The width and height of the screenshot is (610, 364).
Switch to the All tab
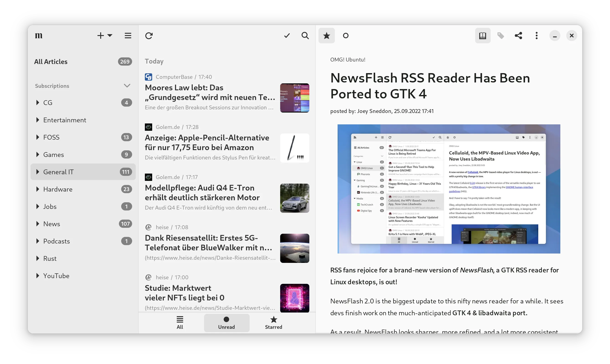pyautogui.click(x=180, y=323)
